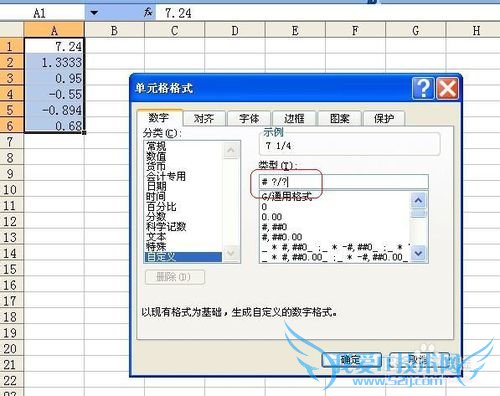Switch to the 数字 tab
Image resolution: width=500 pixels, height=396 pixels.
coord(159,118)
